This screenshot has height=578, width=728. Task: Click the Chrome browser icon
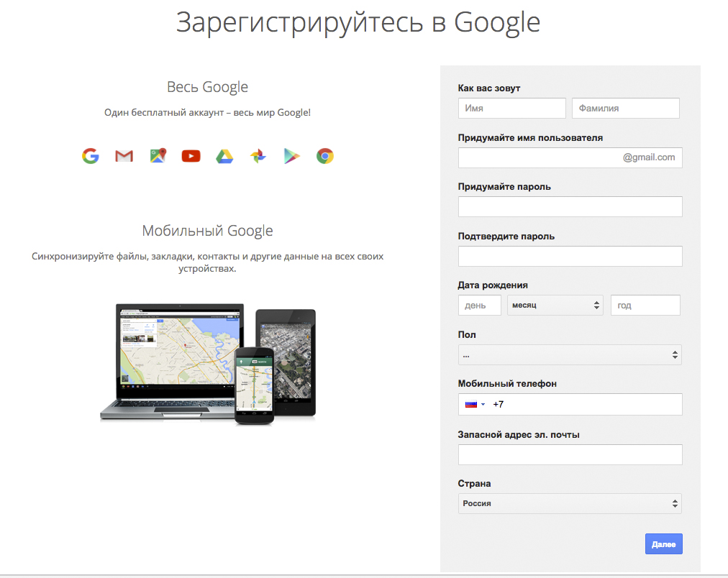click(325, 156)
